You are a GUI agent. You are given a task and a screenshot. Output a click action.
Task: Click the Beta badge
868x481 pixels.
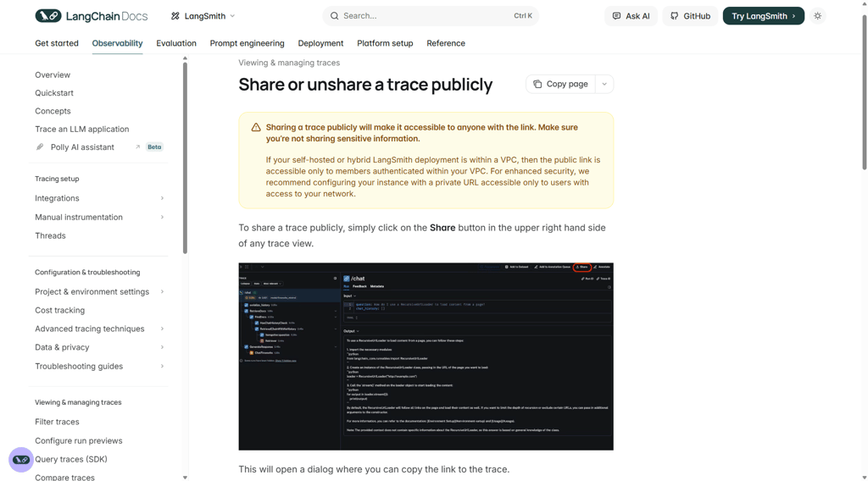point(154,147)
